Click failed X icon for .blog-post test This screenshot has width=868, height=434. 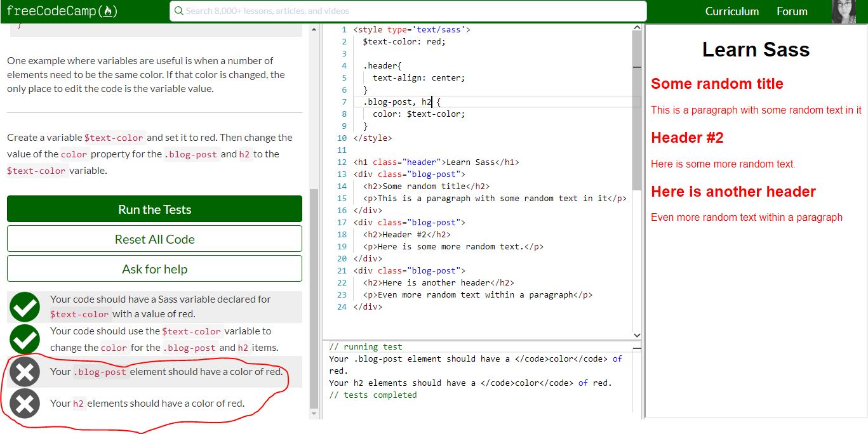pos(25,372)
